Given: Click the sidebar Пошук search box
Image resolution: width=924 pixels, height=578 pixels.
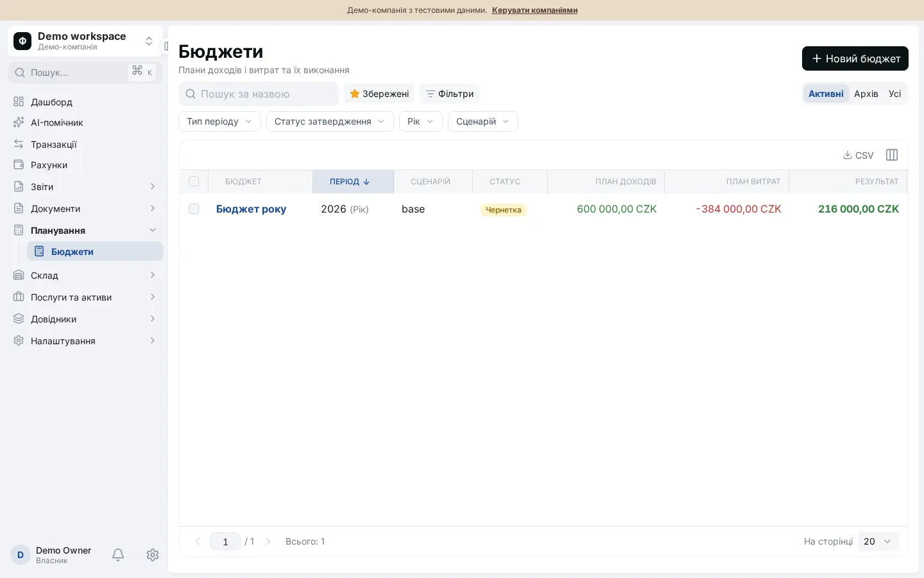Looking at the screenshot, I should click(85, 73).
